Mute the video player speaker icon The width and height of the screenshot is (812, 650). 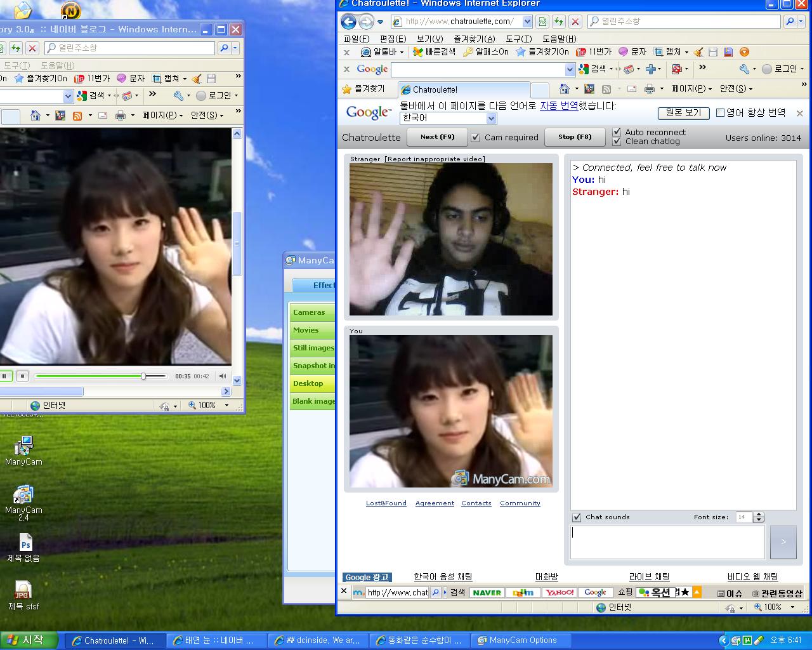[x=223, y=376]
